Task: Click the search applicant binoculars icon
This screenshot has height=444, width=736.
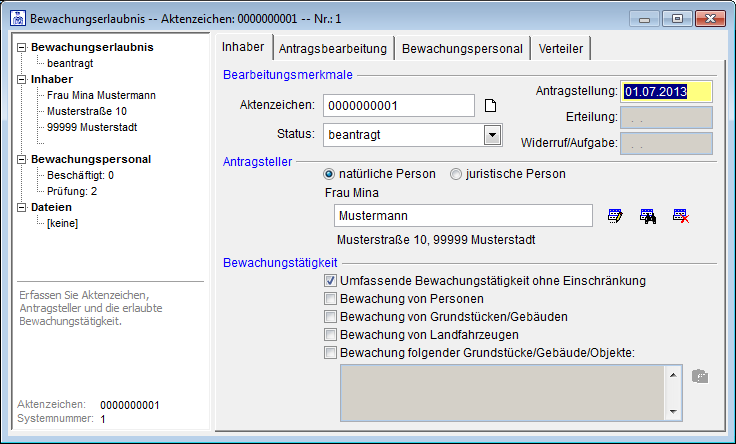Action: 648,215
